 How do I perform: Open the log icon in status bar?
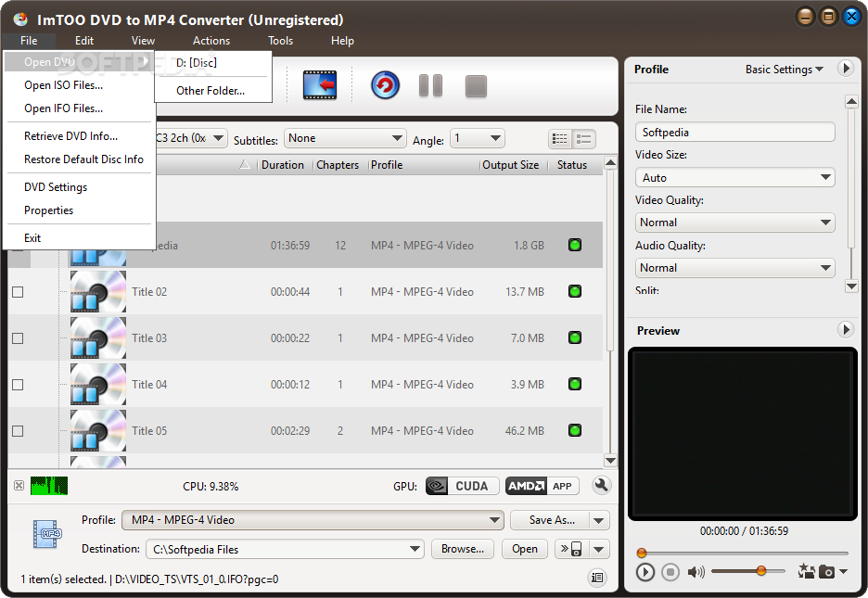(597, 578)
